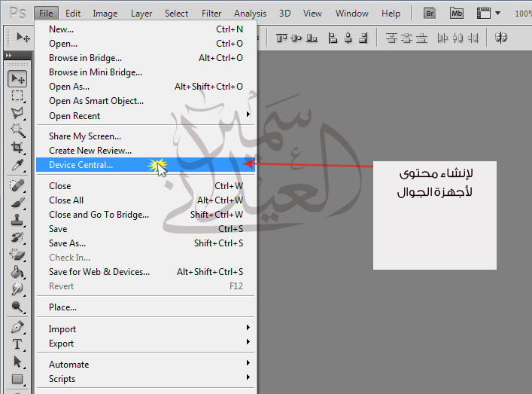Select the Polygonal Lasso tool
Viewport: 532px width, 394px height.
click(x=17, y=113)
